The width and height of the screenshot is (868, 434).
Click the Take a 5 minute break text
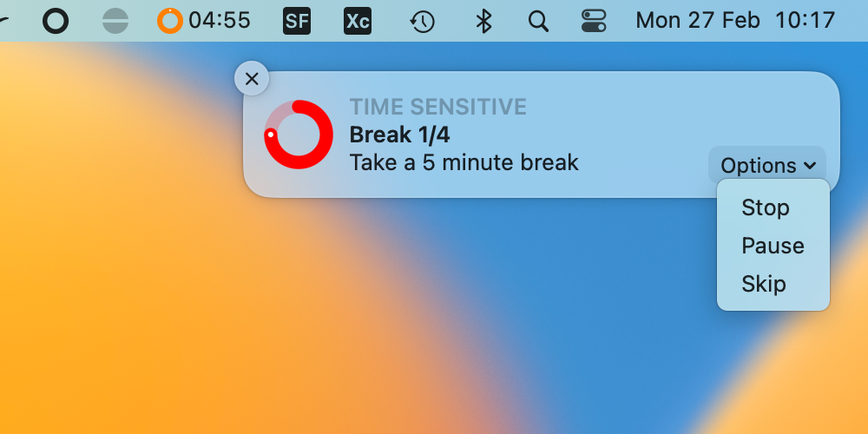tap(464, 162)
